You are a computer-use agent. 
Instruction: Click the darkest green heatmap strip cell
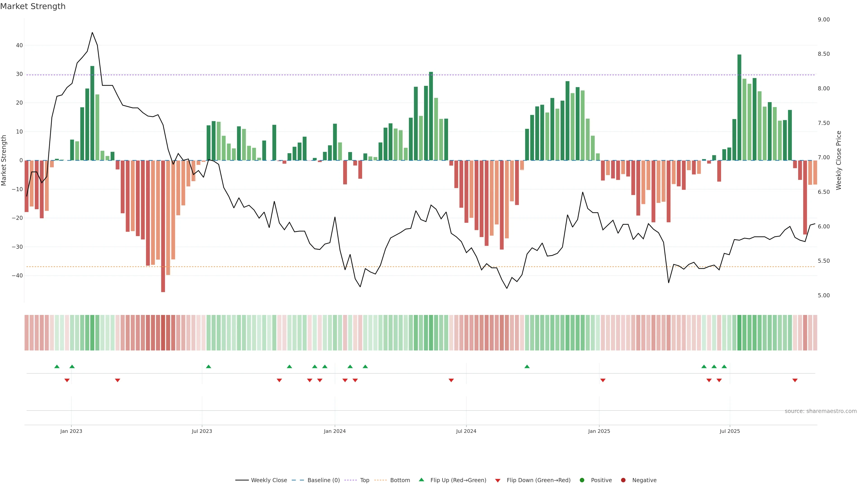739,333
